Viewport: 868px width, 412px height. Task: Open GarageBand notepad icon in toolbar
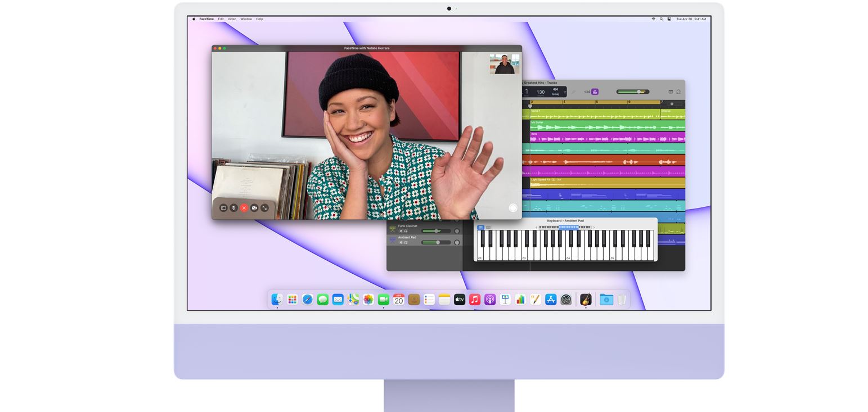(671, 92)
